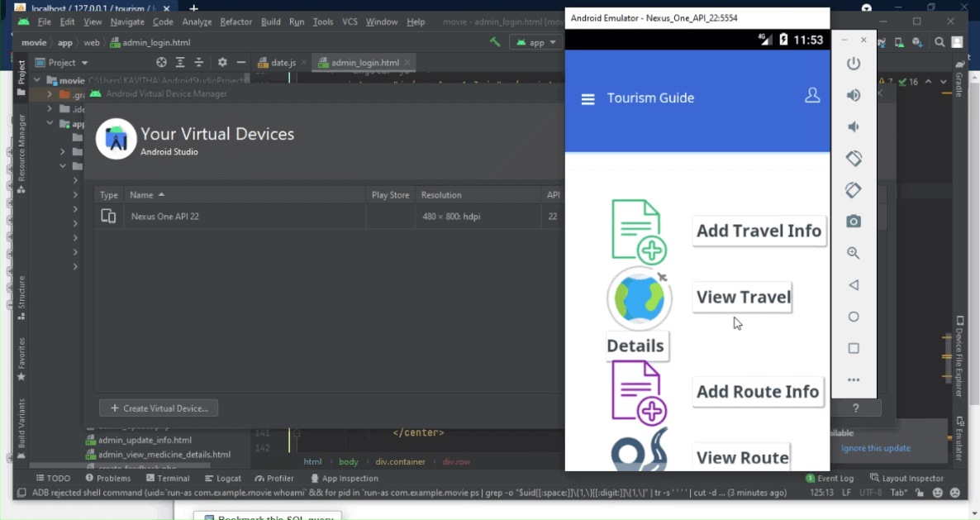Select admin_update_info.html in project tree
This screenshot has height=520, width=980.
(x=145, y=440)
